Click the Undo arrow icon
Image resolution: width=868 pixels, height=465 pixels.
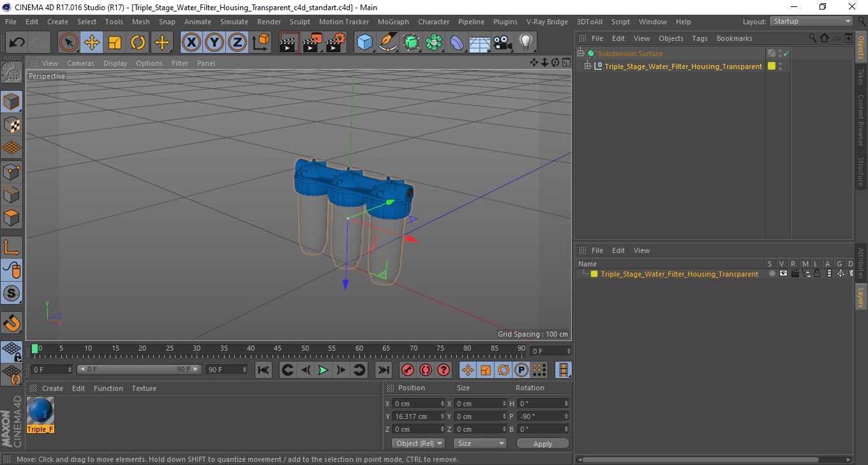click(17, 43)
